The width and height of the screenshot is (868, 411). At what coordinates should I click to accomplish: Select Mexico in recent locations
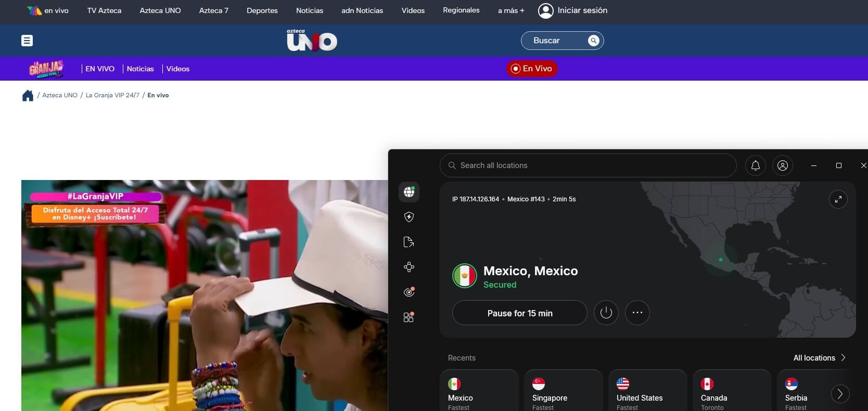point(479,391)
